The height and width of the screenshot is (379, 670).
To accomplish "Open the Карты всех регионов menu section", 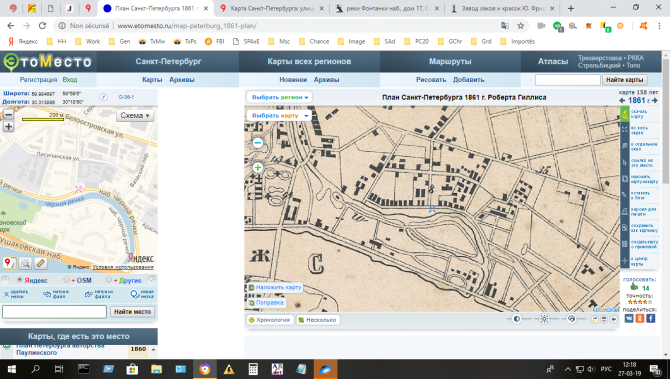I will tap(309, 62).
